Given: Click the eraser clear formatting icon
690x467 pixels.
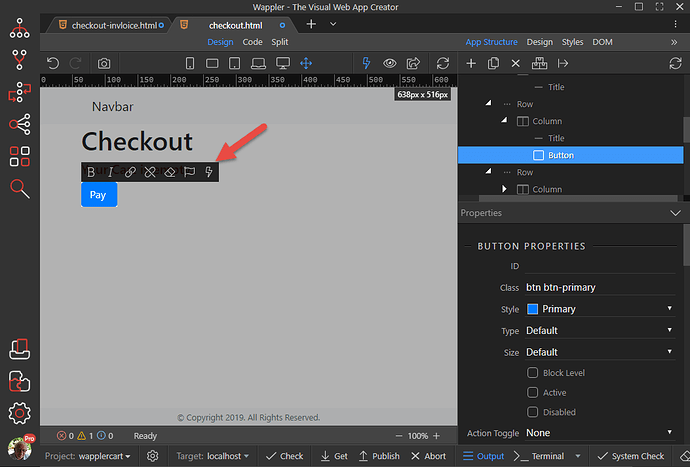Looking at the screenshot, I should 169,172.
